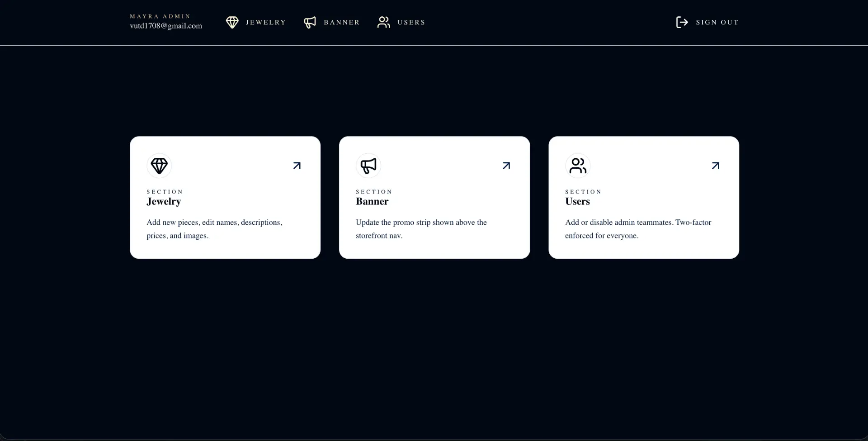Click the 'Update the promo strip' description
Image resolution: width=868 pixels, height=441 pixels.
421,229
